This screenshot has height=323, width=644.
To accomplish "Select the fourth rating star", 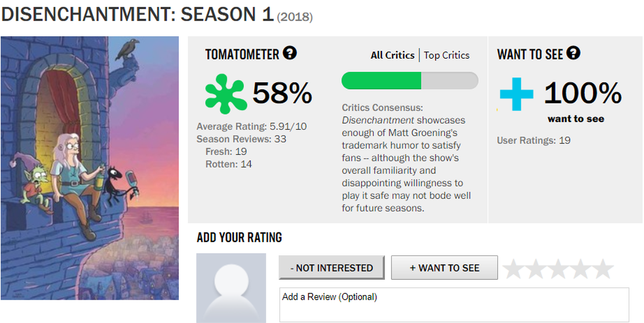I will pyautogui.click(x=580, y=269).
